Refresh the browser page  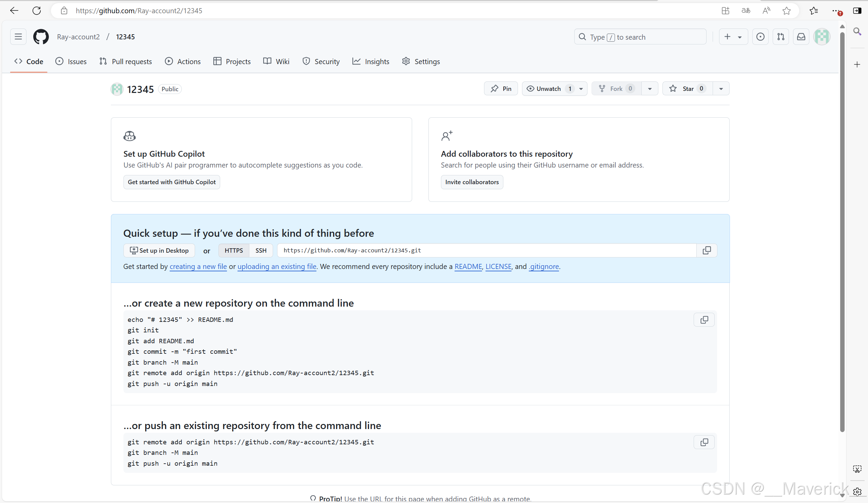37,11
